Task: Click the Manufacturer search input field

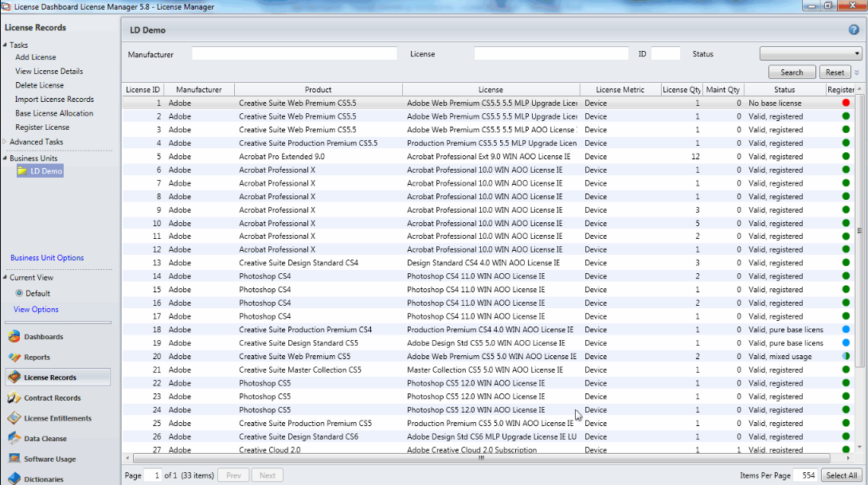Action: click(x=294, y=53)
